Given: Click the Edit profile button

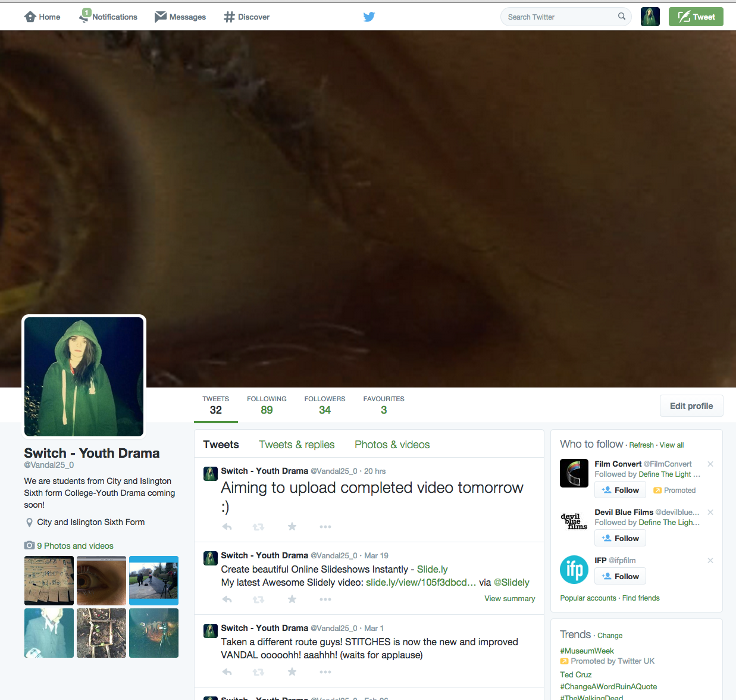Looking at the screenshot, I should 691,406.
